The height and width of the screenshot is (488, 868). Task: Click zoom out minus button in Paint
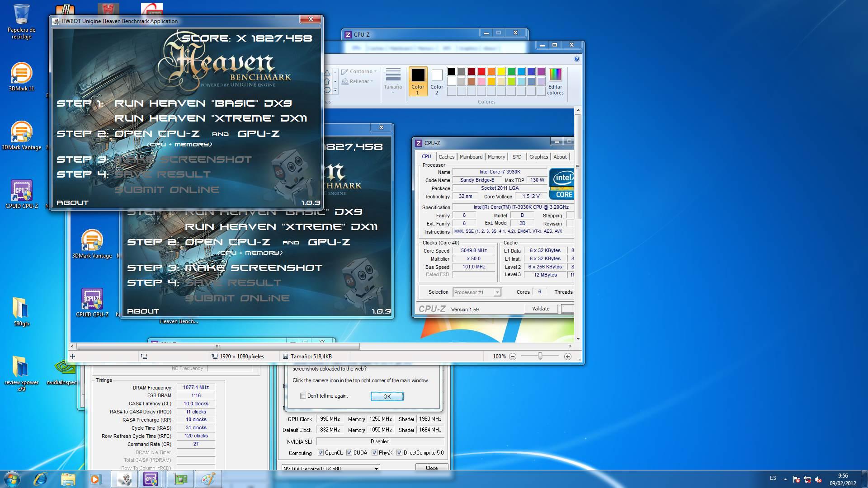(x=512, y=357)
